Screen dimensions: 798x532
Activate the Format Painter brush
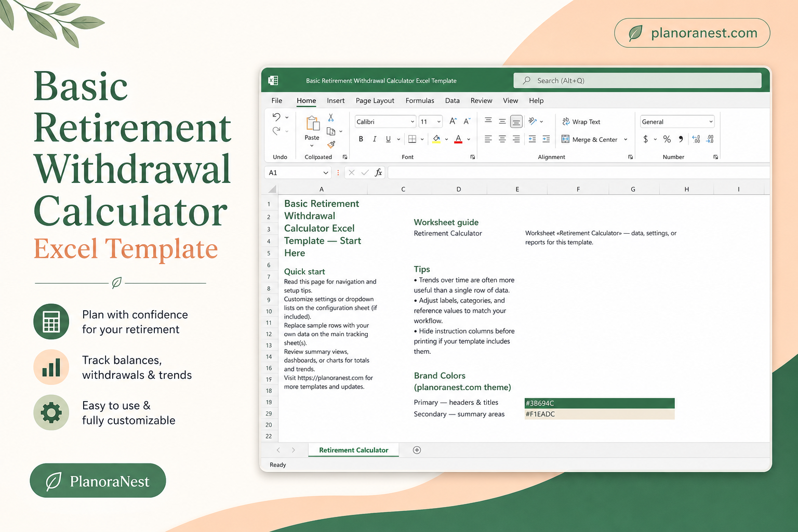click(x=331, y=144)
